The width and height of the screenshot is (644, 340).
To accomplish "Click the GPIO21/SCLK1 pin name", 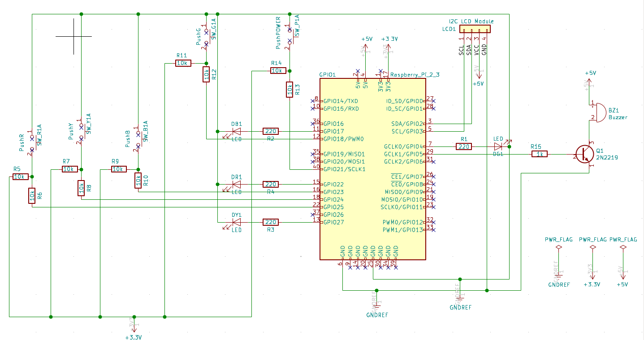I will [x=345, y=169].
